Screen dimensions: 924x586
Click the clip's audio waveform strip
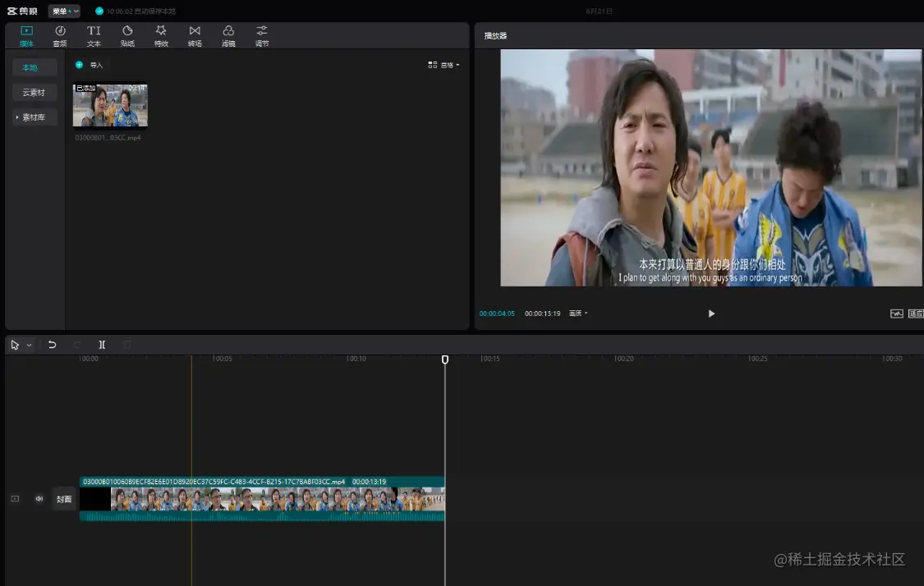click(x=262, y=516)
